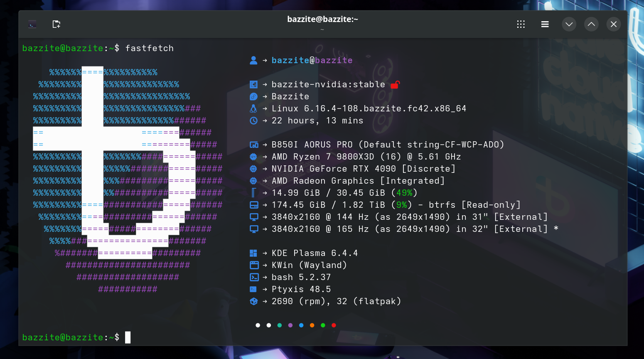Open a new terminal tab

(x=57, y=24)
